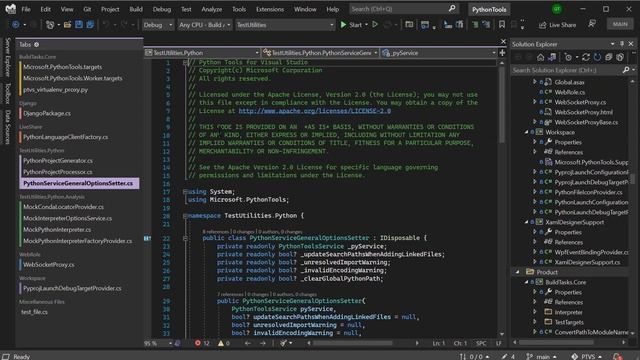Image resolution: width=640 pixels, height=360 pixels.
Task: Click pending changes pencil count in status bar
Action: pos(508,356)
